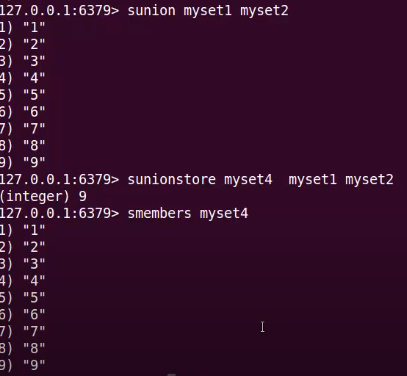This screenshot has height=376, width=407.
Task: Click the "1" row under smembers myset4
Action: pos(22,230)
